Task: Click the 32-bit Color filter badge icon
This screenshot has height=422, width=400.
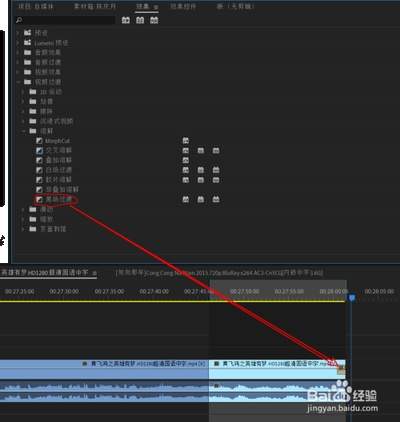Action: coord(140,20)
